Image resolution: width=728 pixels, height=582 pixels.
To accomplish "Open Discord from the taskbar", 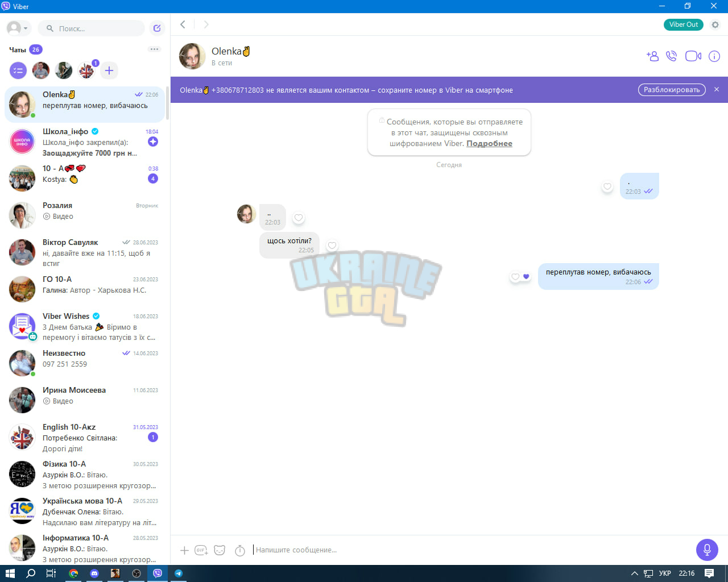I will tap(94, 573).
